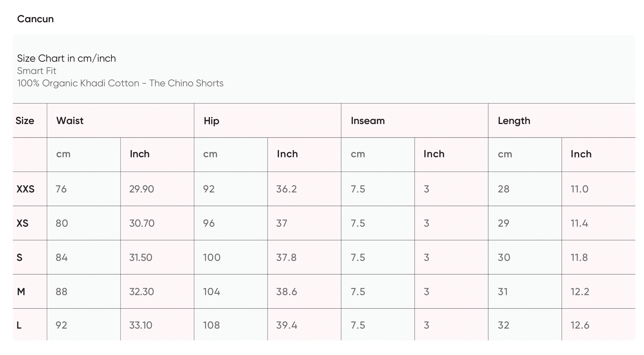This screenshot has height=355, width=644.
Task: Click the 33.10 waist inch cell
Action: coord(141,325)
